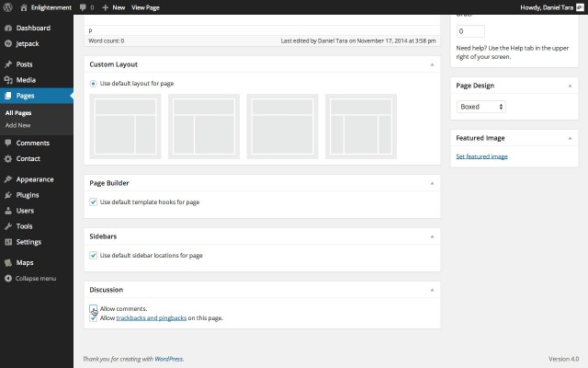Open the Plugins section icon
The image size is (588, 368).
click(x=8, y=195)
